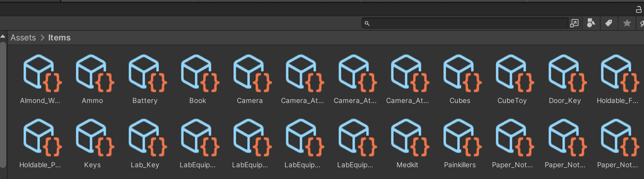644x179 pixels.
Task: Click the Assets breadcrumb link
Action: (x=23, y=38)
